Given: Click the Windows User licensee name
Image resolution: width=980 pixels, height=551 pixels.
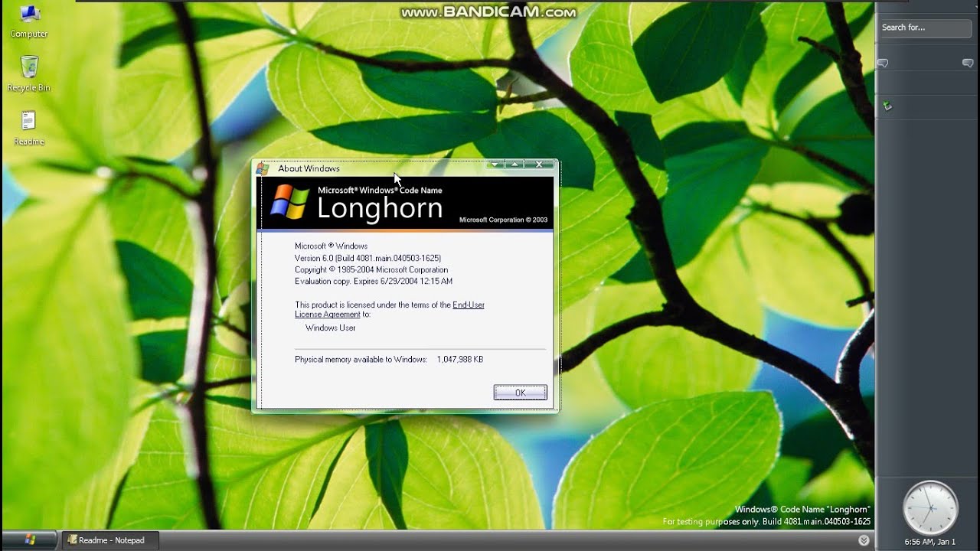Looking at the screenshot, I should pos(331,328).
